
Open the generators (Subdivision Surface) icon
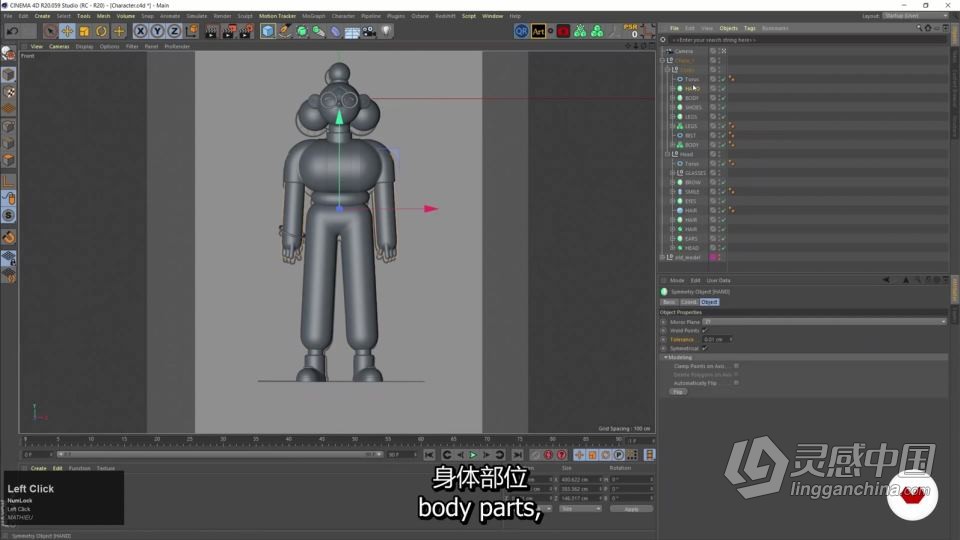(x=302, y=31)
